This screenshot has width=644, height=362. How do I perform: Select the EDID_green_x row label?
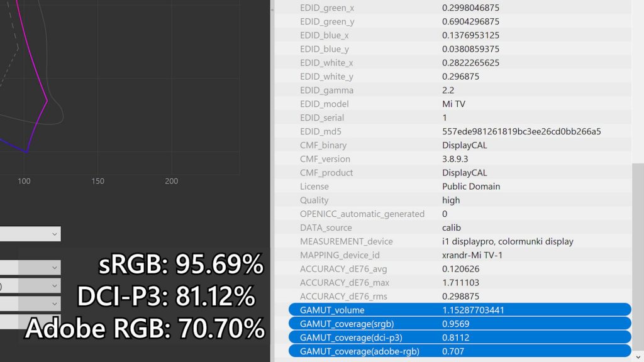(x=327, y=8)
